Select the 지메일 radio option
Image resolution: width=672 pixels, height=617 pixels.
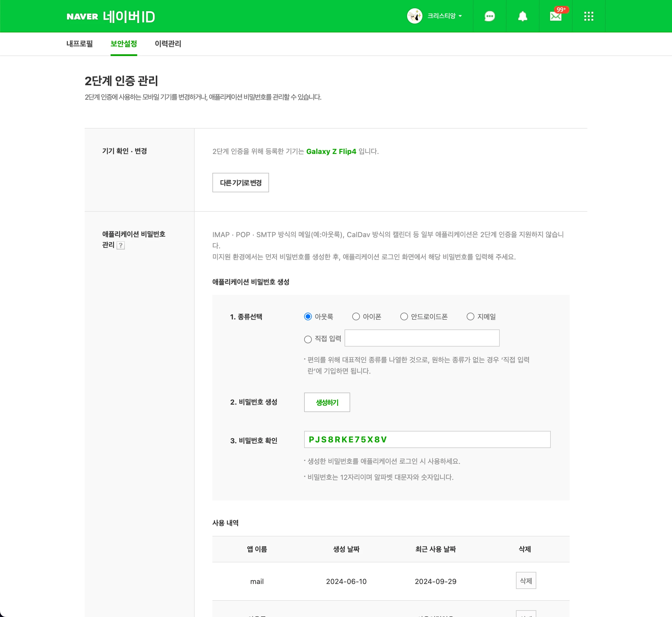470,316
